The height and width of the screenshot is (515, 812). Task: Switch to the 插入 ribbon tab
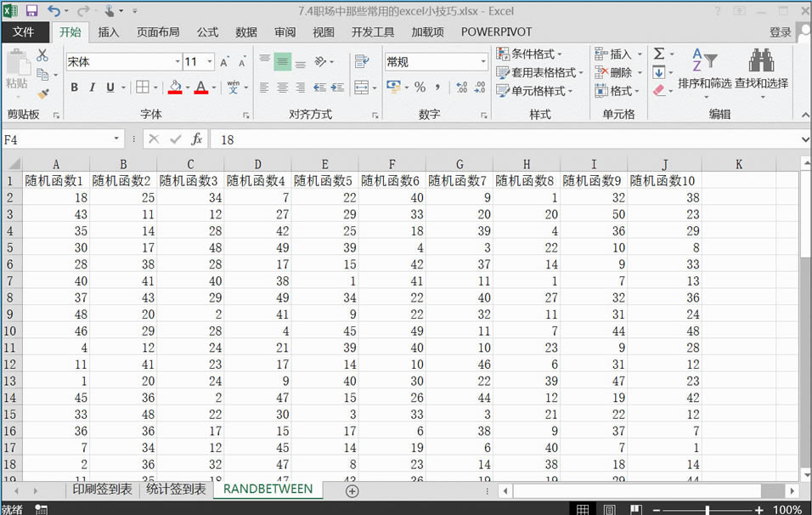pyautogui.click(x=109, y=31)
